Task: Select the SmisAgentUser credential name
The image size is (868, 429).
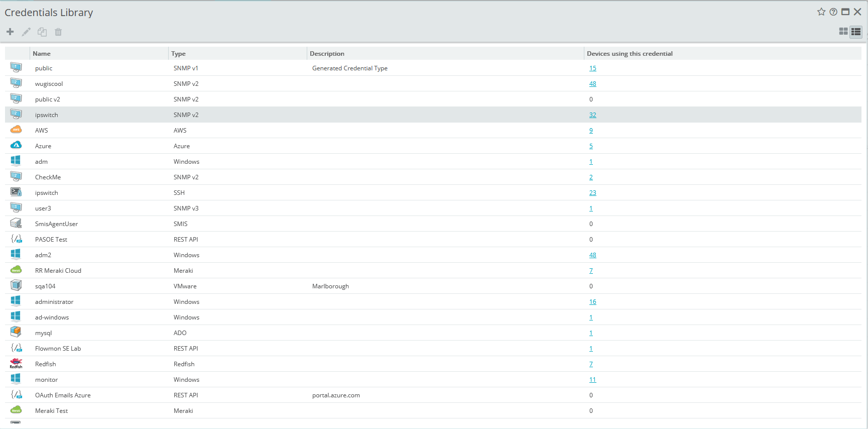Action: click(x=56, y=224)
